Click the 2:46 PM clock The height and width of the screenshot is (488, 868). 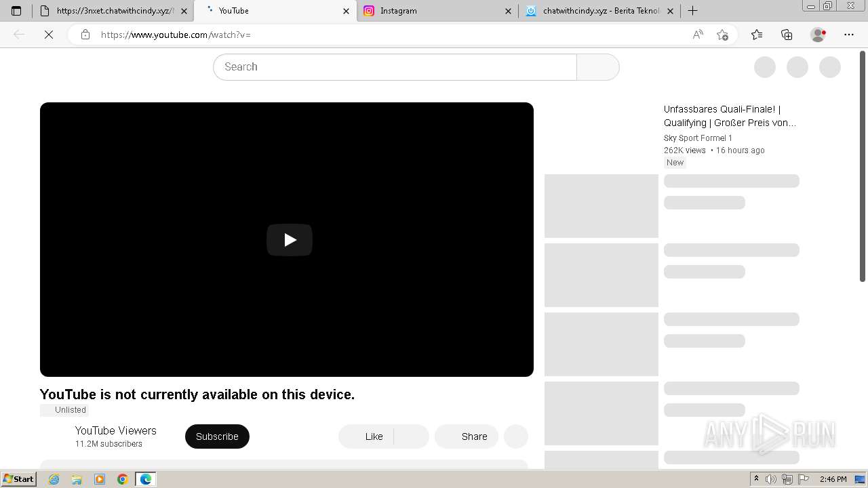[x=833, y=479]
